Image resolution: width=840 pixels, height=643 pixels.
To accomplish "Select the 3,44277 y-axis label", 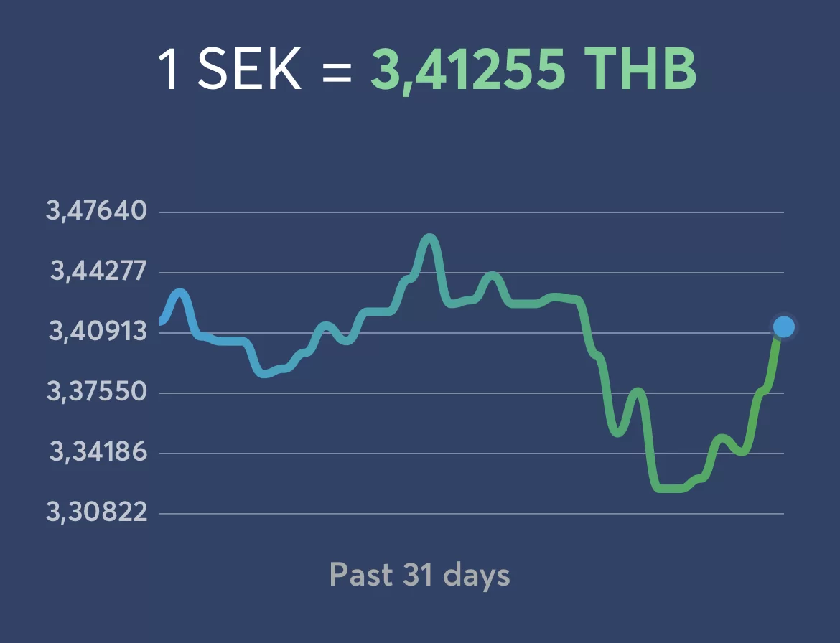I will (98, 272).
